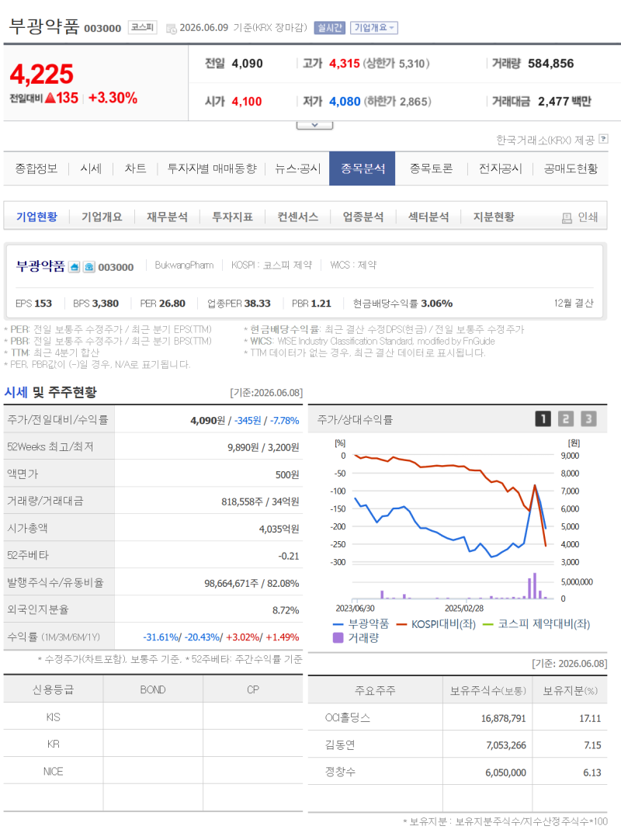
Task: Expand the quote box with the down chevron
Action: pyautogui.click(x=314, y=125)
